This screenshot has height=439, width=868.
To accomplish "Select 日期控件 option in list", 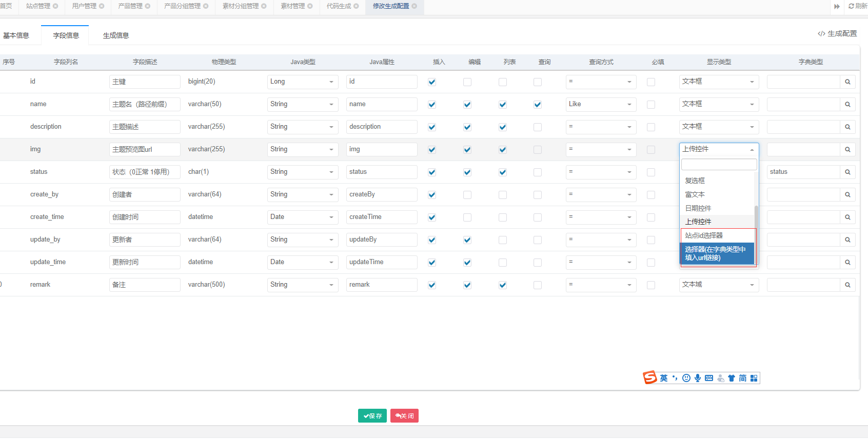I will click(x=717, y=208).
